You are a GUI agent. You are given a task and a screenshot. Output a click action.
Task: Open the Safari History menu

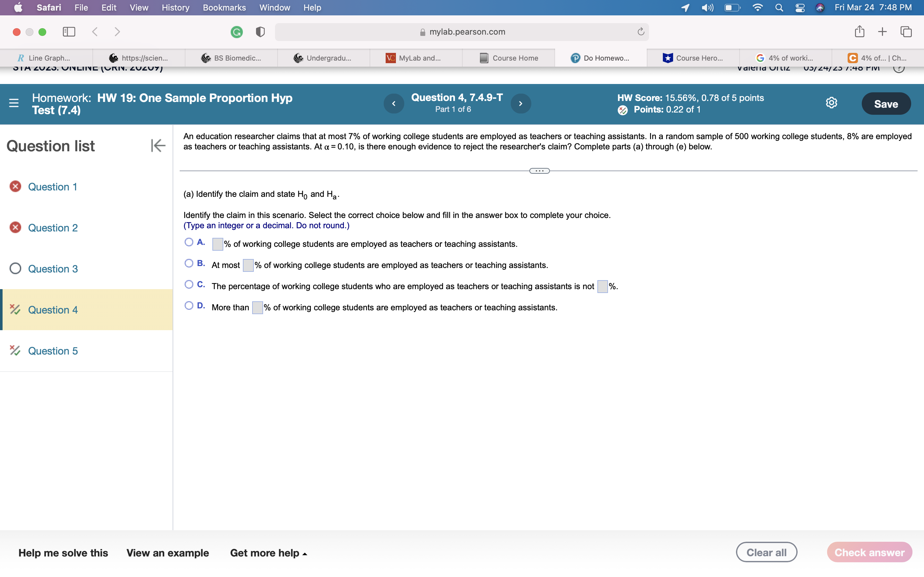coord(175,8)
